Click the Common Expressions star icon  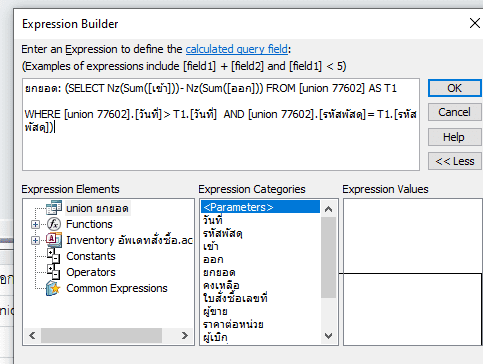[x=53, y=288]
